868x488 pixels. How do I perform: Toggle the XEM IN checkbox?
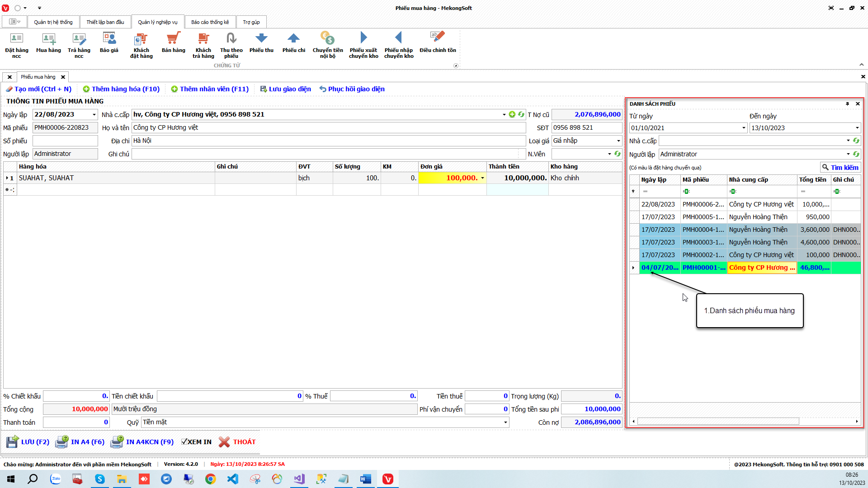184,442
